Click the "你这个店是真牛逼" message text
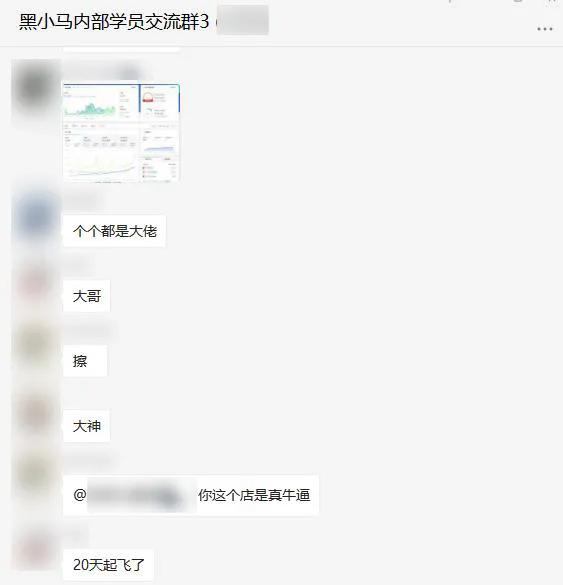This screenshot has height=585, width=563. pos(254,495)
